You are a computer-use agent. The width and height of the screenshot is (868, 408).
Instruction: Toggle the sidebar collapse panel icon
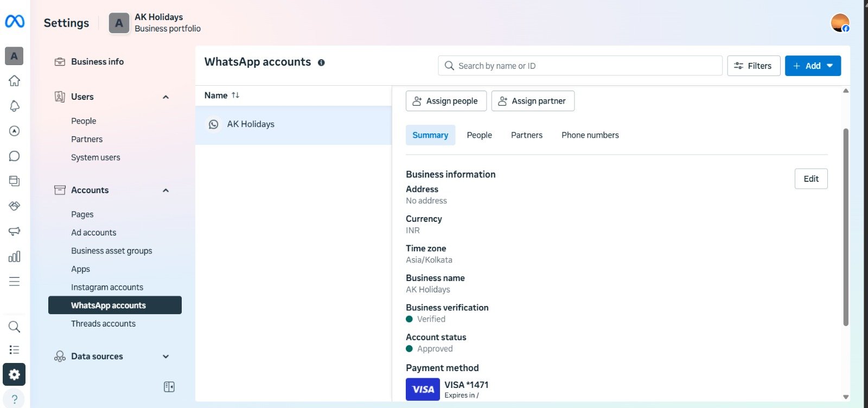[169, 387]
